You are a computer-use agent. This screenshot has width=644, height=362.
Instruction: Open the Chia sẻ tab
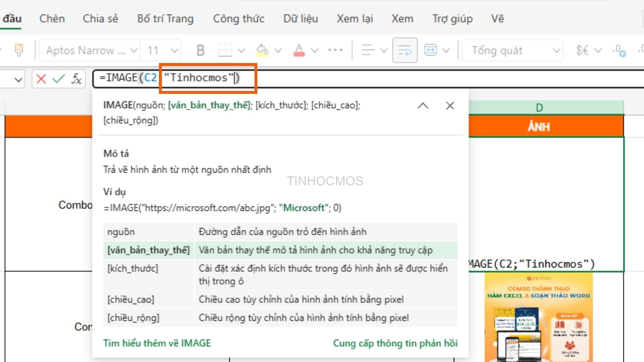100,19
